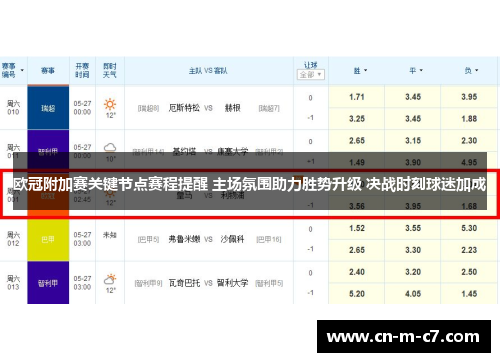Image resolution: width=500 pixels, height=362 pixels.
Task: Open away team 智利大学
Action: pos(232,283)
